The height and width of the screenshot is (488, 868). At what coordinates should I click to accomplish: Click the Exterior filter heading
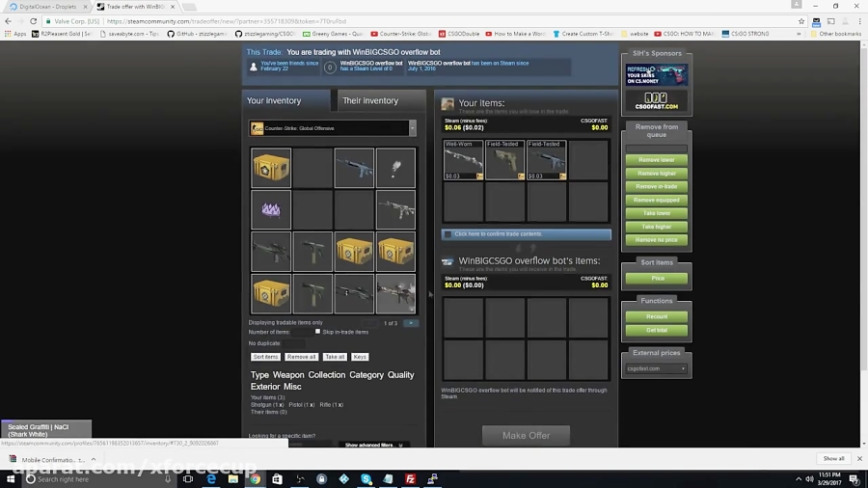click(265, 386)
